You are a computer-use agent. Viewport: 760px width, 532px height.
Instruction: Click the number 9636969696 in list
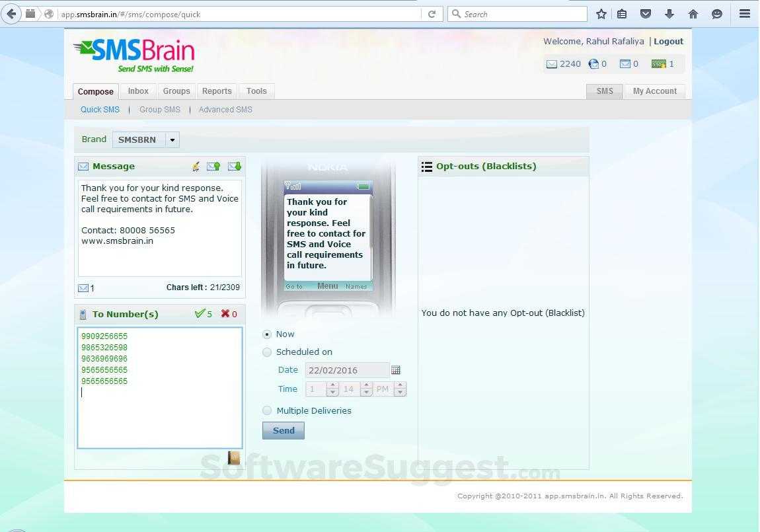(x=104, y=359)
